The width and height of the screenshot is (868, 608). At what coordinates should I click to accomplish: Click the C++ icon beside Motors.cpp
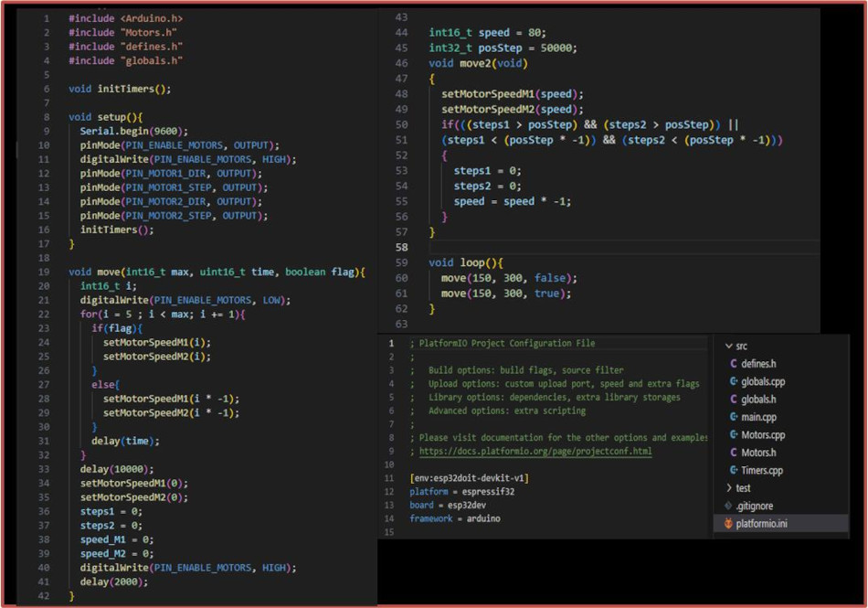[733, 434]
